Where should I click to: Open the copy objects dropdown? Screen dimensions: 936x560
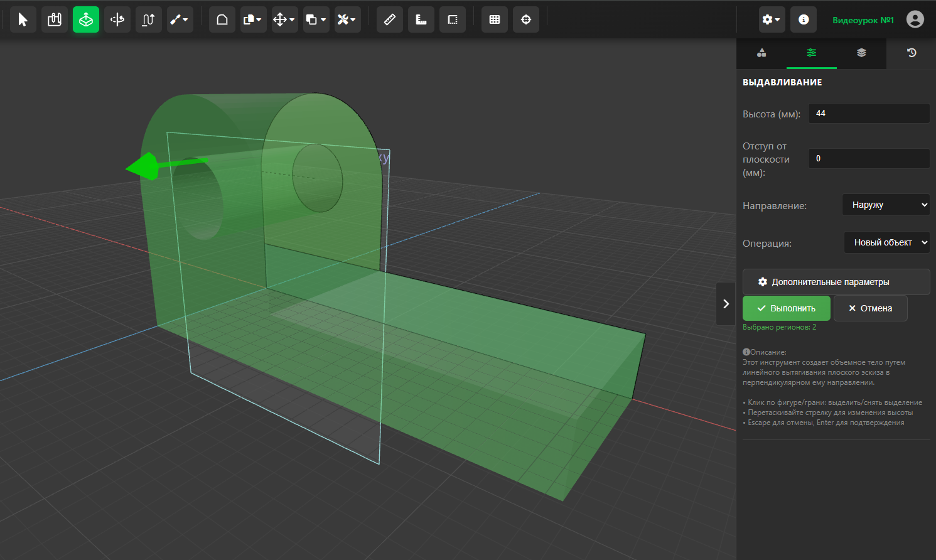pos(254,19)
